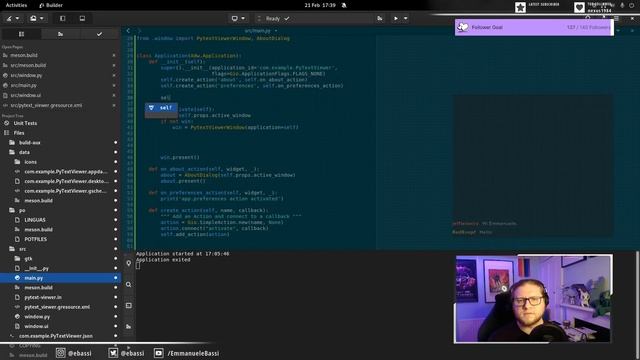The image size is (640, 360).
Task: Run the project with play button
Action: (395, 18)
